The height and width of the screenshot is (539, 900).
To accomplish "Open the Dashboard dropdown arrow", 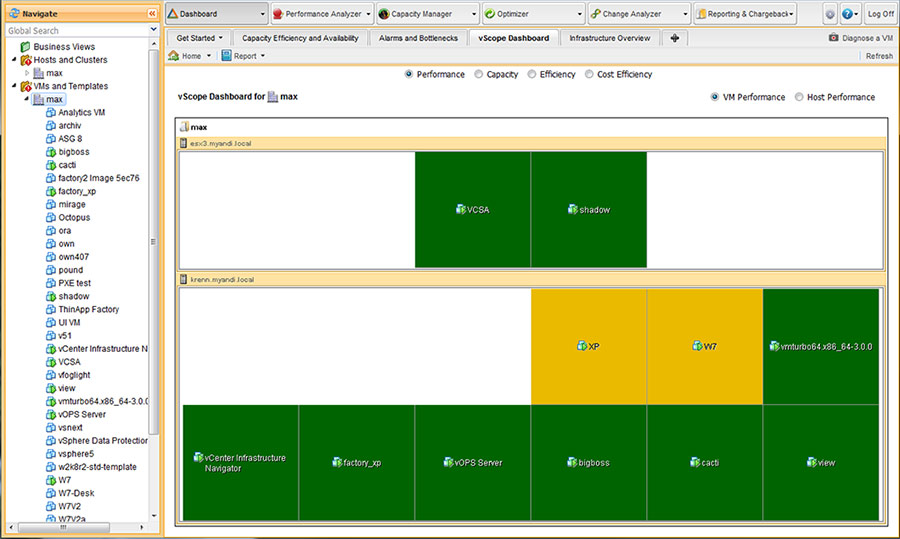I will (x=262, y=14).
